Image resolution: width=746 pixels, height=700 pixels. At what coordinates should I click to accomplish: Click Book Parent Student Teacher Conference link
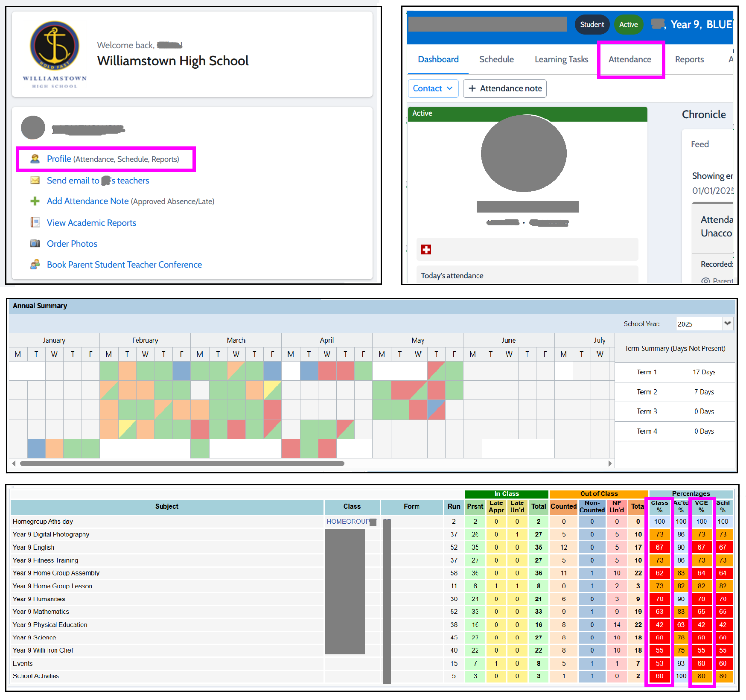[x=124, y=265]
